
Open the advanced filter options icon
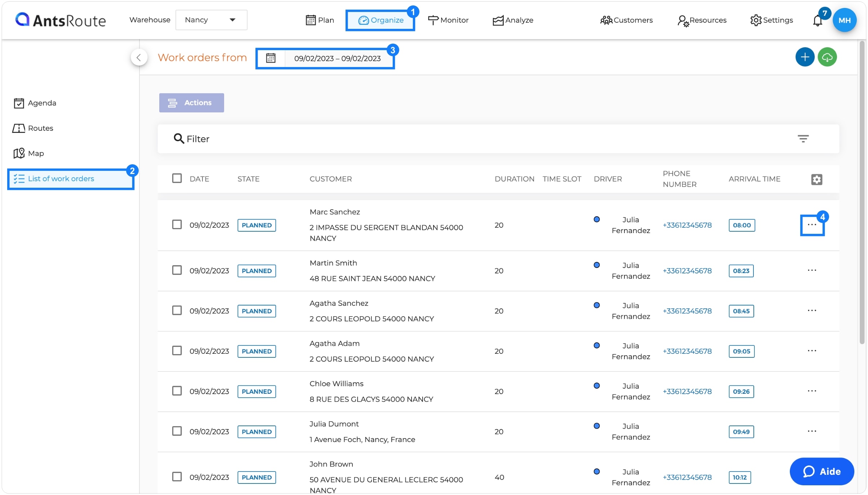point(803,139)
